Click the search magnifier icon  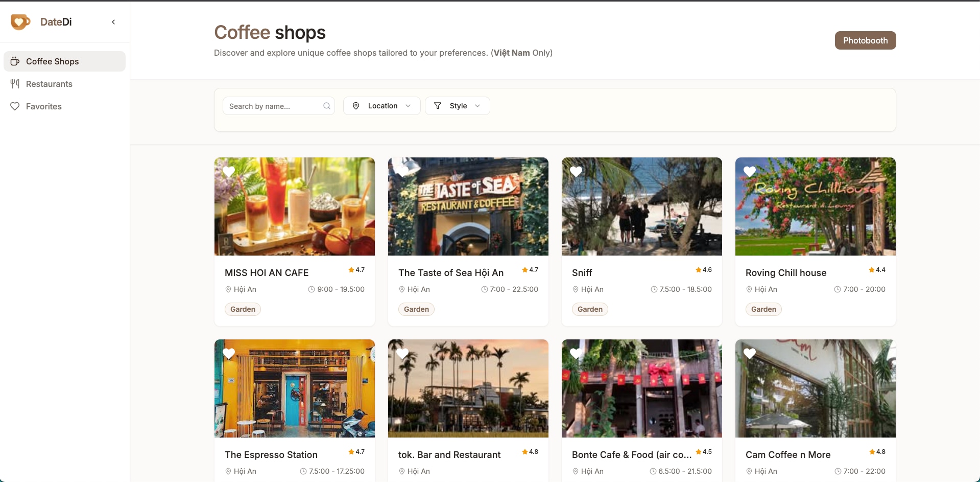(327, 106)
